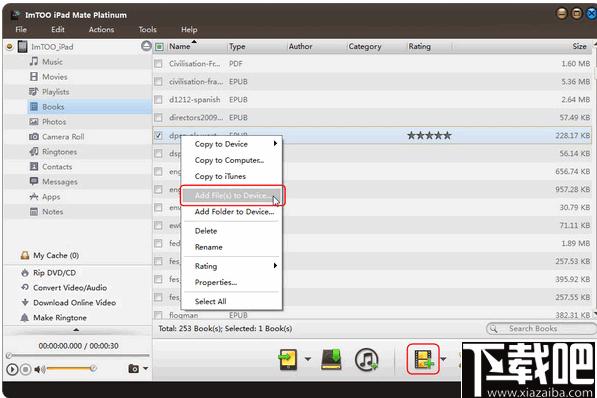Uncheck the checkbox of the five-star rated row
Image resolution: width=597 pixels, height=398 pixels.
tap(158, 135)
